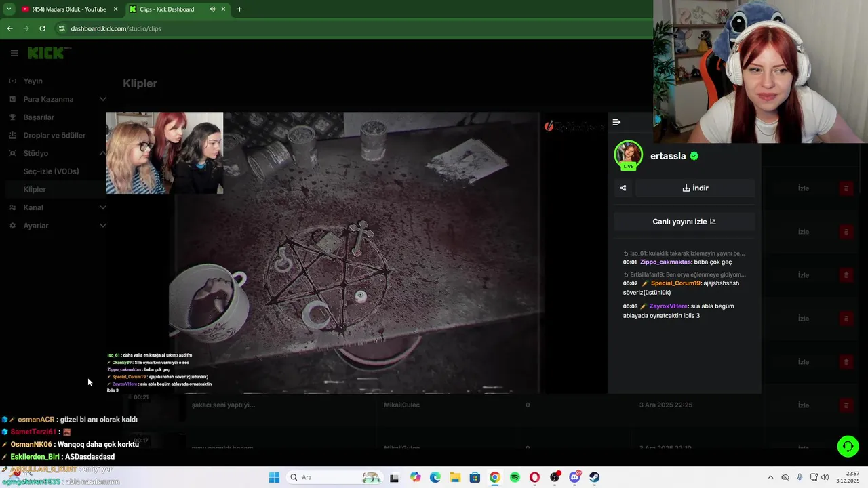Click Zippo_cakmaktas username in clip chat
This screenshot has height=488, width=868.
click(x=665, y=262)
